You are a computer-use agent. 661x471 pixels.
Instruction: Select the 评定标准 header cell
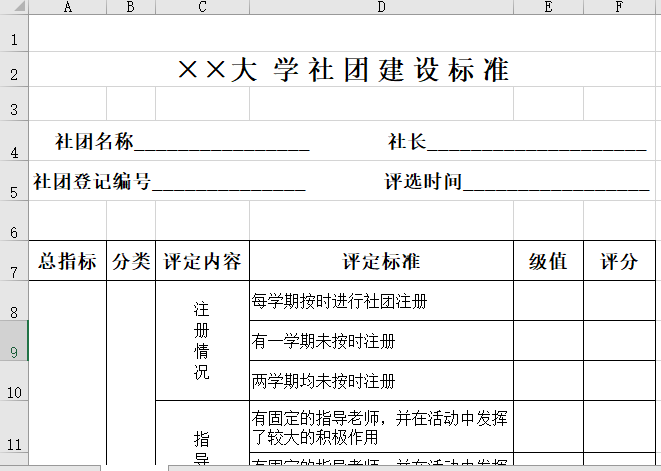pyautogui.click(x=381, y=262)
